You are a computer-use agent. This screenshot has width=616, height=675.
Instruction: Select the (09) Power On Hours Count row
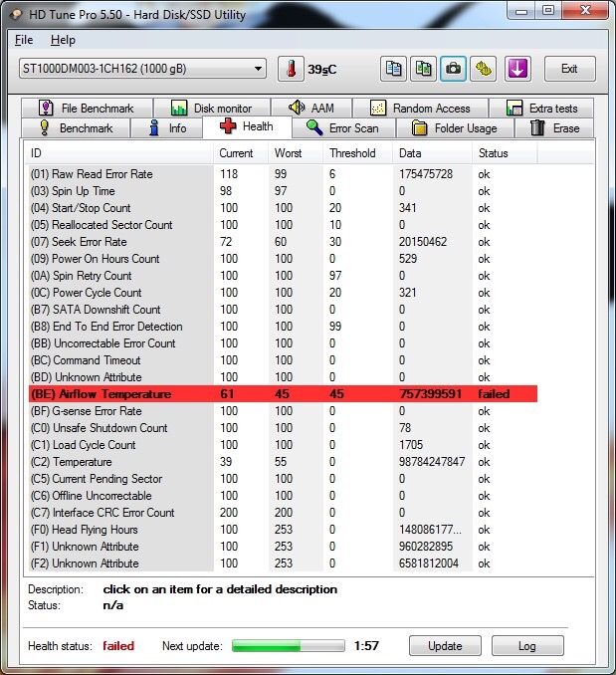283,259
